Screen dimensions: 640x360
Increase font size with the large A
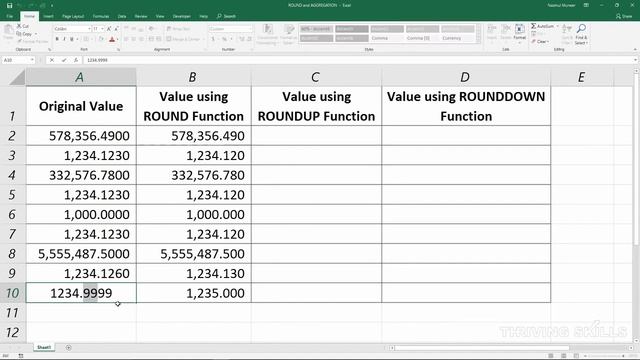pos(109,29)
